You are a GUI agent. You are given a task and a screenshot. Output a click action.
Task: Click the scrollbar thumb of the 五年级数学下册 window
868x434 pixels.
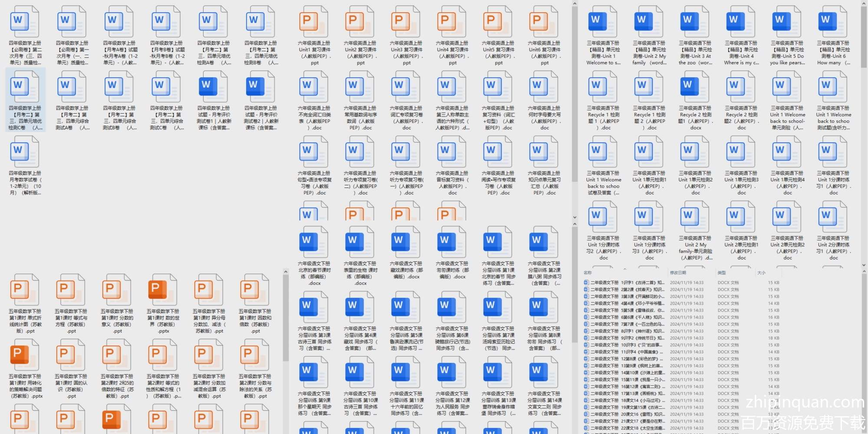tap(286, 318)
